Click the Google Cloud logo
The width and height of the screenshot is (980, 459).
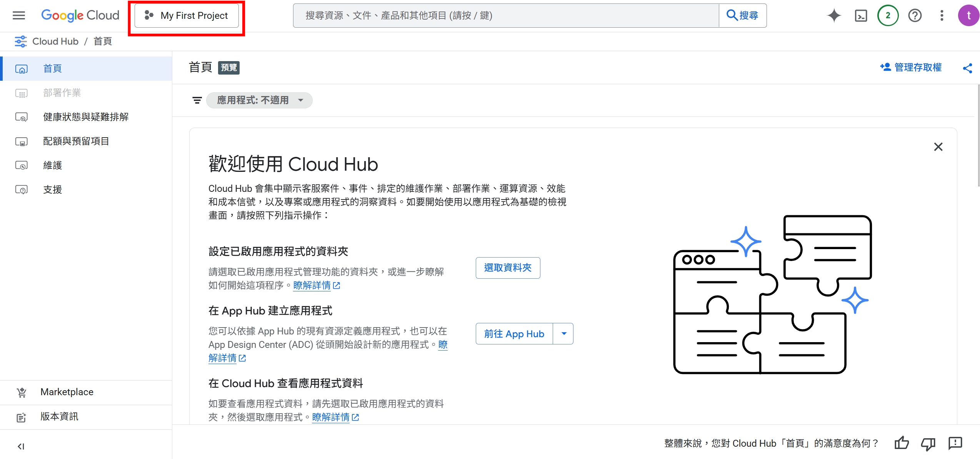(80, 15)
